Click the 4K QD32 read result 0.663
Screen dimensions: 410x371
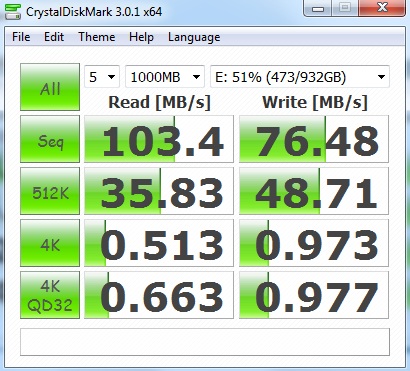[x=159, y=295]
